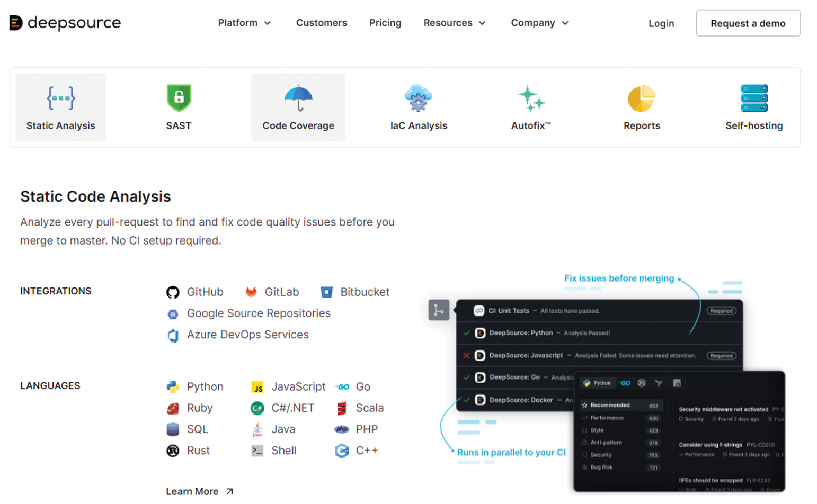
Task: Open IaC Analysis via its cloud icon
Action: click(418, 97)
